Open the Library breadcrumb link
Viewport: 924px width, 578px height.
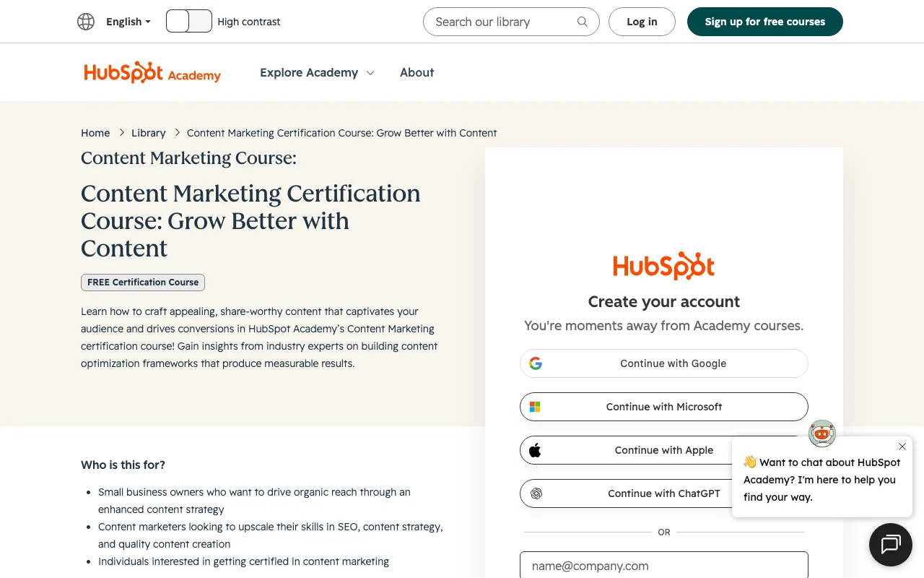pos(149,133)
